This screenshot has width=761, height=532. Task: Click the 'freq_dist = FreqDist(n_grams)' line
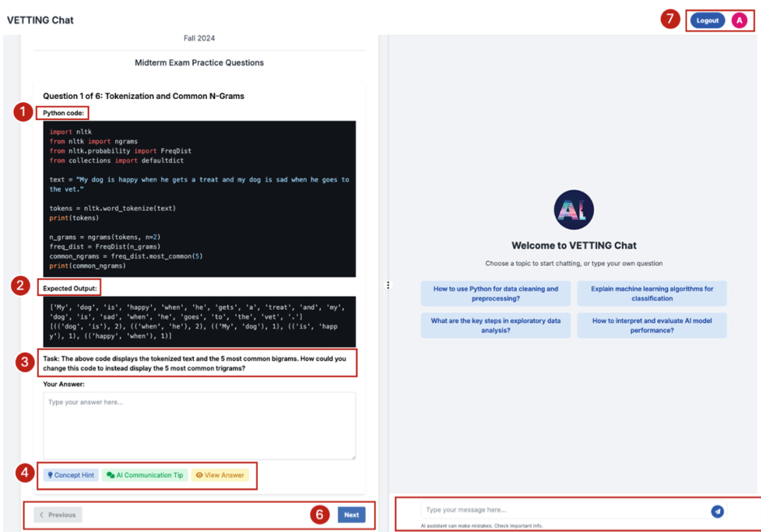pos(105,247)
